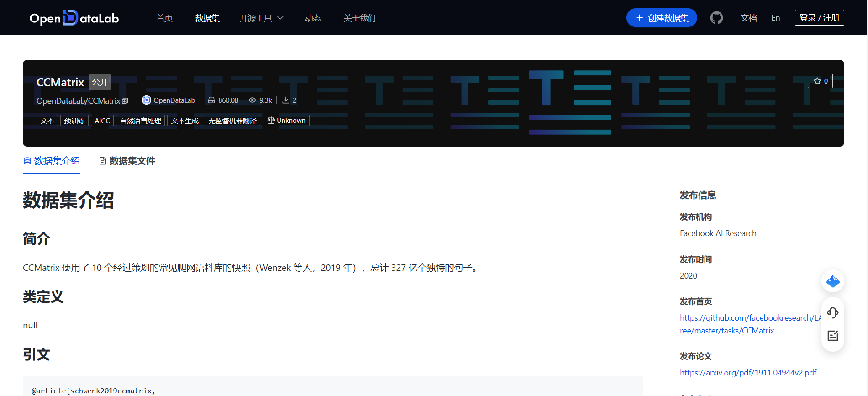Click the 9.3k views eye icon
Screen dimensions: 868x396
point(252,100)
